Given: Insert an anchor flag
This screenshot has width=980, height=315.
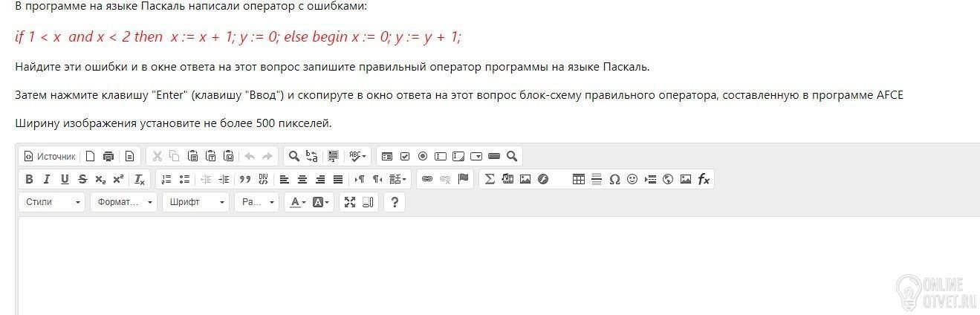Looking at the screenshot, I should (463, 179).
